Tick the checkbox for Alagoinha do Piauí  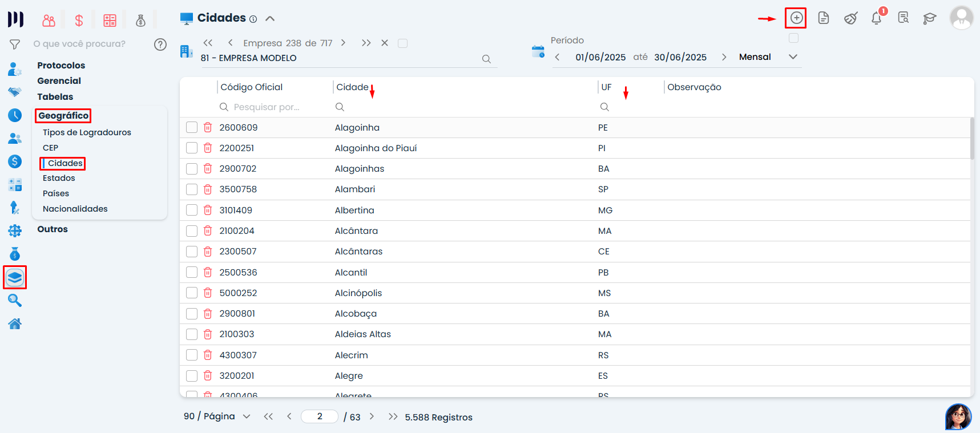coord(192,148)
